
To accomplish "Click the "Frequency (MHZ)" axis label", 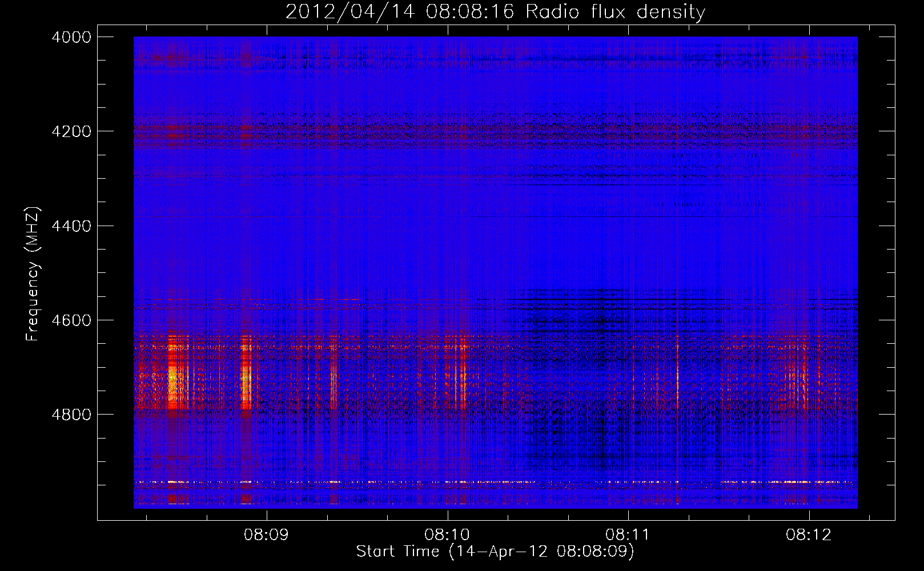I will point(33,274).
